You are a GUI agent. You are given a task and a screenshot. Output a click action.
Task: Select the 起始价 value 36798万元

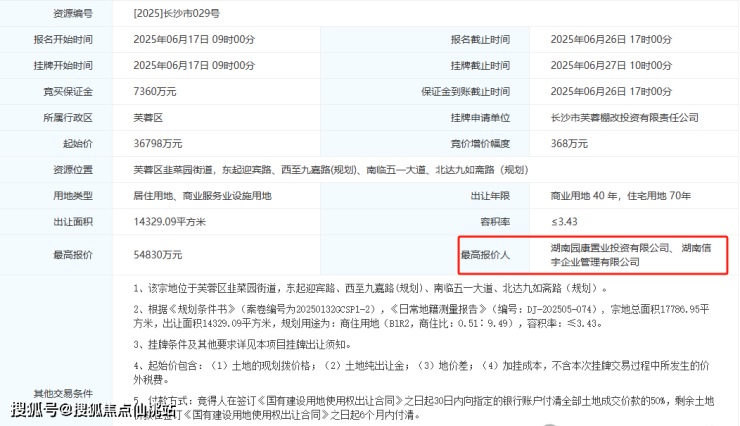coord(158,143)
